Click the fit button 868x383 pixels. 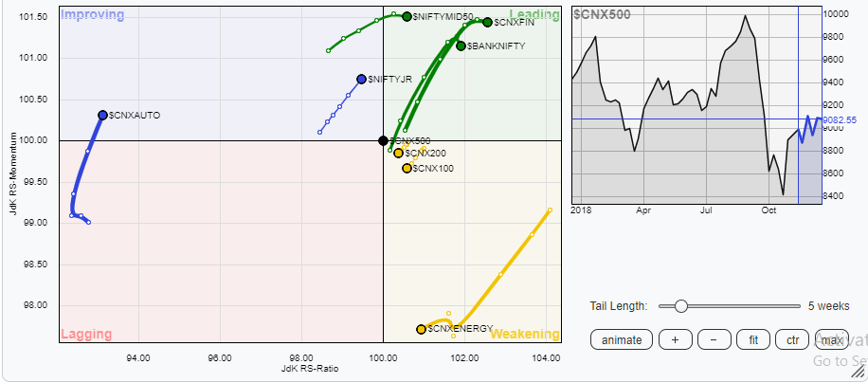(x=752, y=339)
